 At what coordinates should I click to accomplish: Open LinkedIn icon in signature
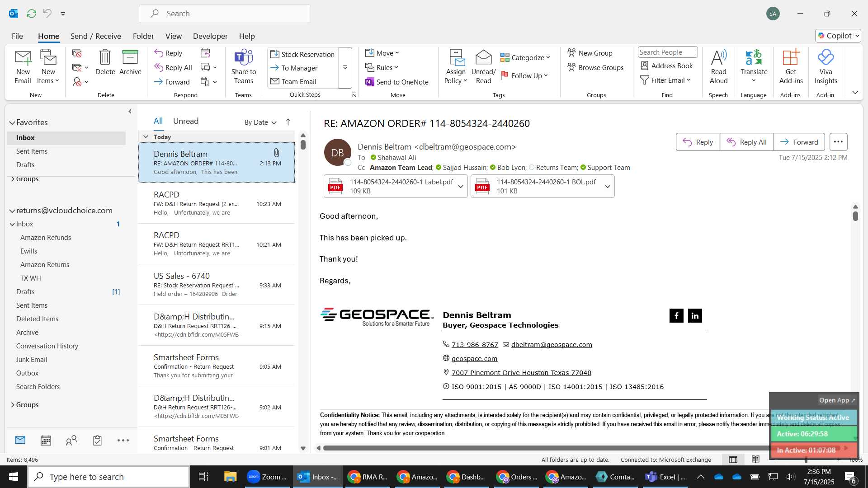[695, 315]
